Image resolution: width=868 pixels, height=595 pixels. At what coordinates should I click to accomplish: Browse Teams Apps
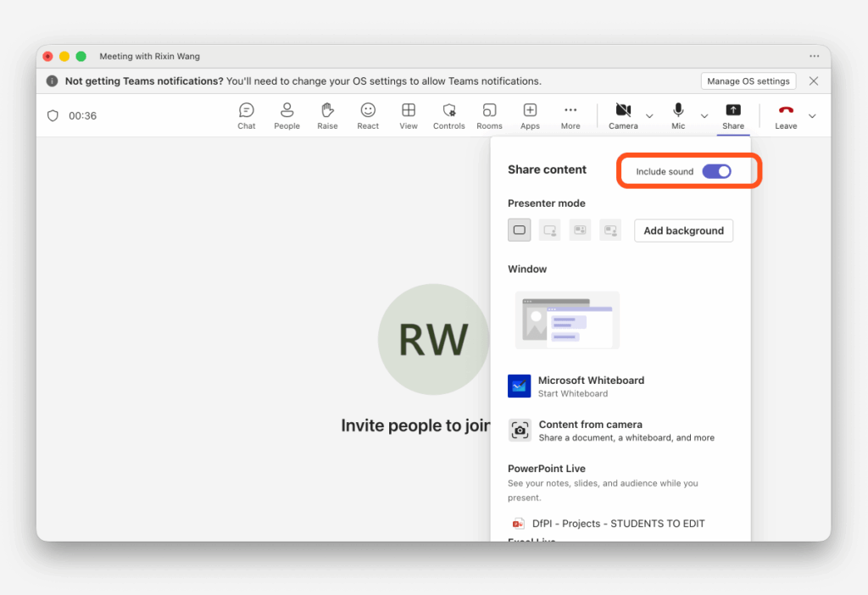pyautogui.click(x=530, y=115)
